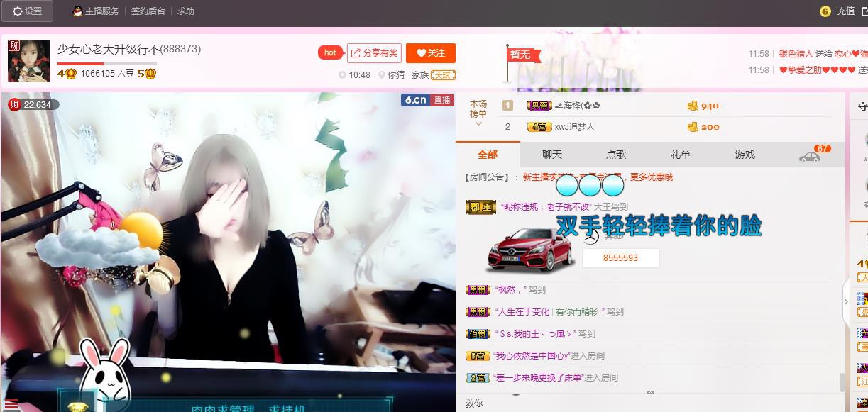Click the 房间公告 announcement text
This screenshot has height=412, width=868.
598,177
